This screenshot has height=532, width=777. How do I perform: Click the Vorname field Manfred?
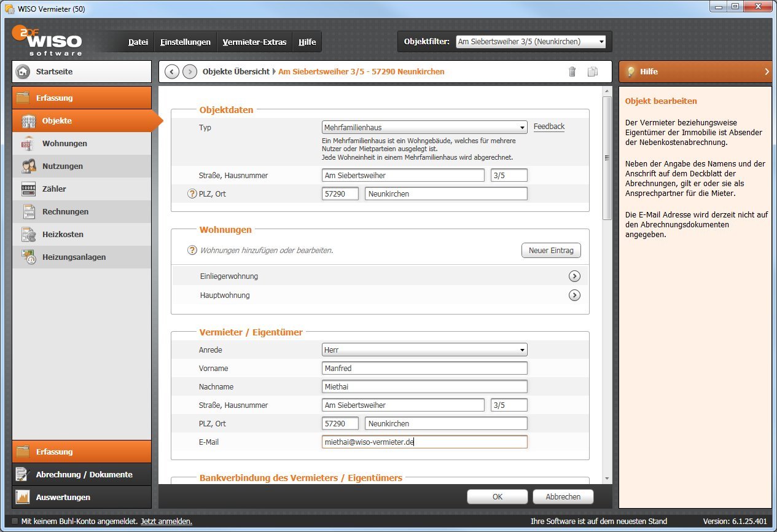click(x=424, y=368)
